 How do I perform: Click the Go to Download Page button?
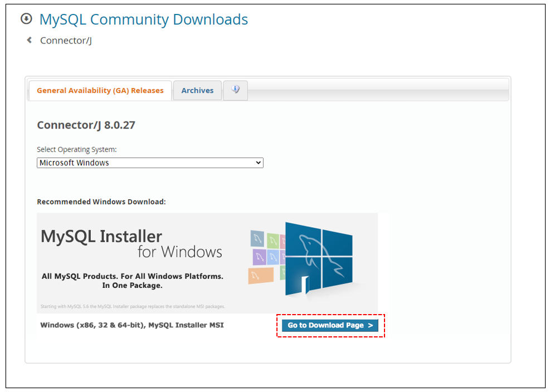330,325
